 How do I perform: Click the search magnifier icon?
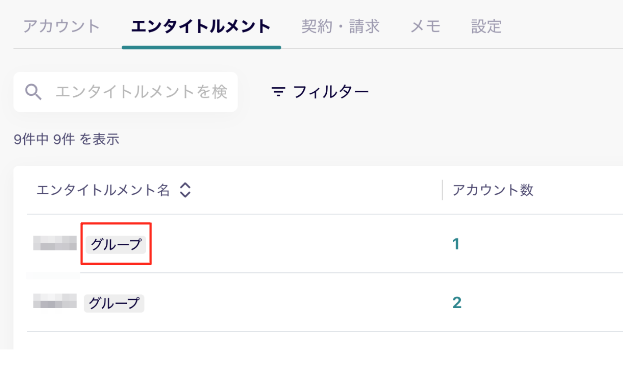coord(33,92)
